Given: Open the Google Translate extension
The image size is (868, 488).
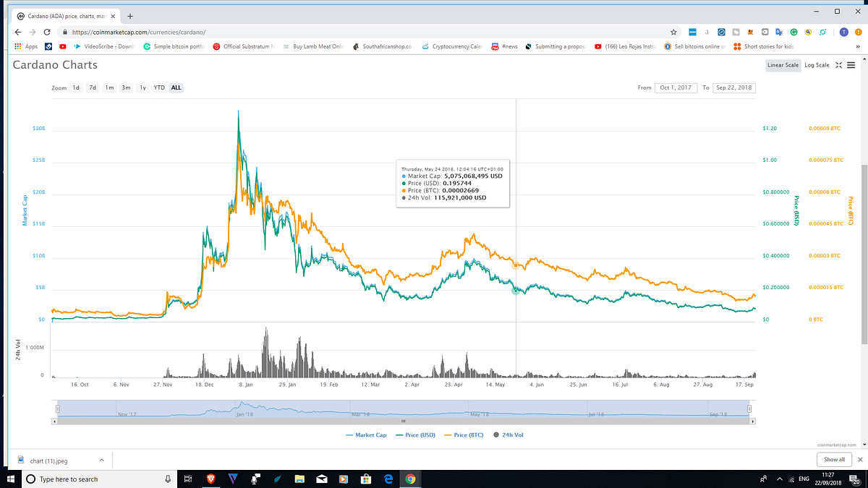Looking at the screenshot, I should pyautogui.click(x=778, y=32).
